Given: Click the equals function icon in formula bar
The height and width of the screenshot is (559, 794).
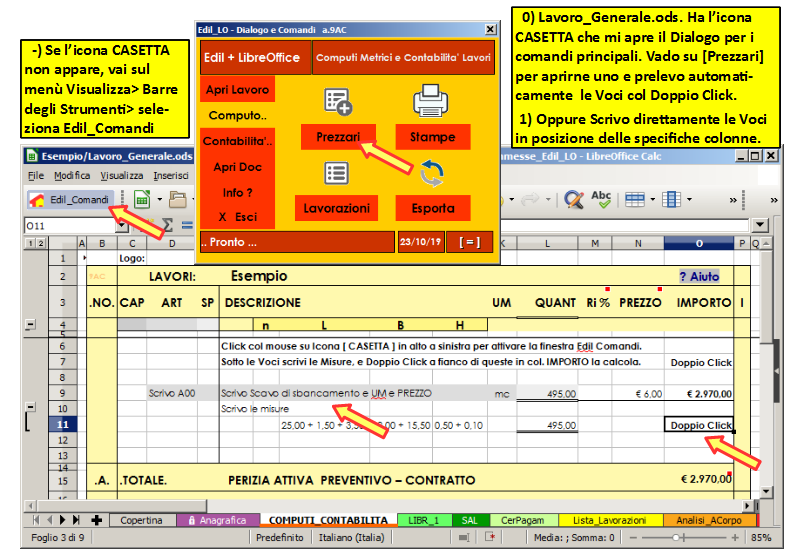Looking at the screenshot, I should click(187, 225).
